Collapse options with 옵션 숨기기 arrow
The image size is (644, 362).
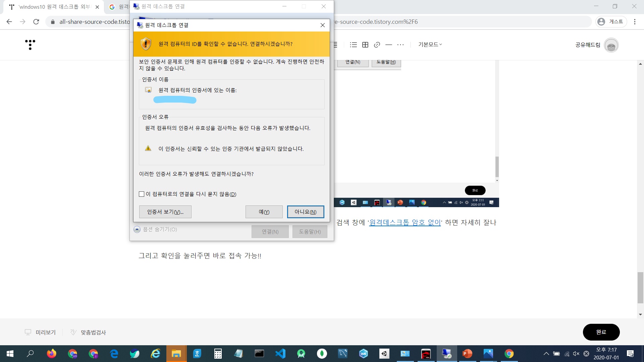tap(137, 229)
